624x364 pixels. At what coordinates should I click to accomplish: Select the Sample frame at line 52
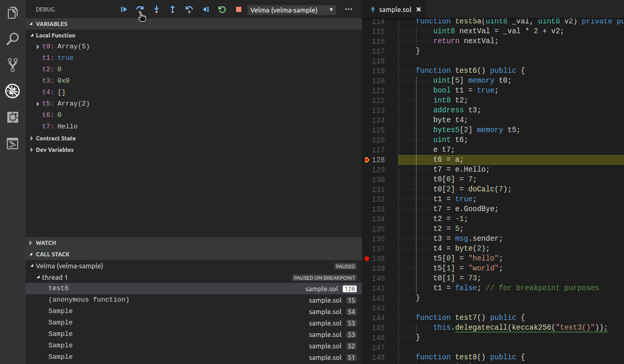point(193,346)
